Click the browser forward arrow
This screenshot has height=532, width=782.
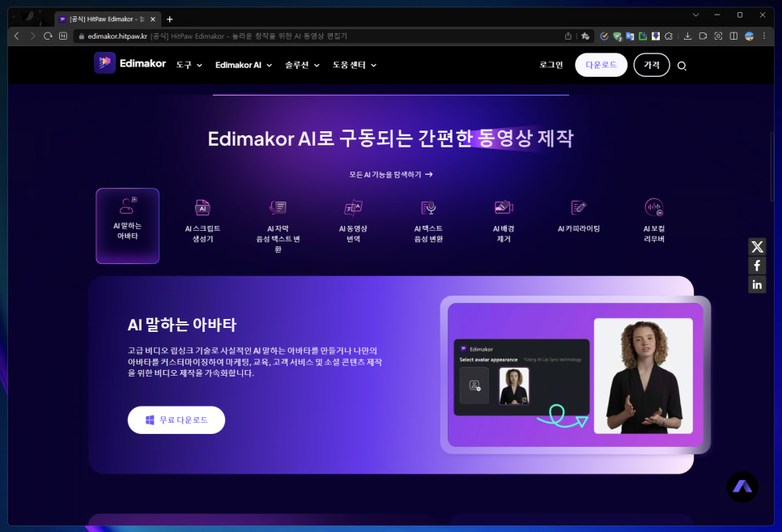coord(32,36)
